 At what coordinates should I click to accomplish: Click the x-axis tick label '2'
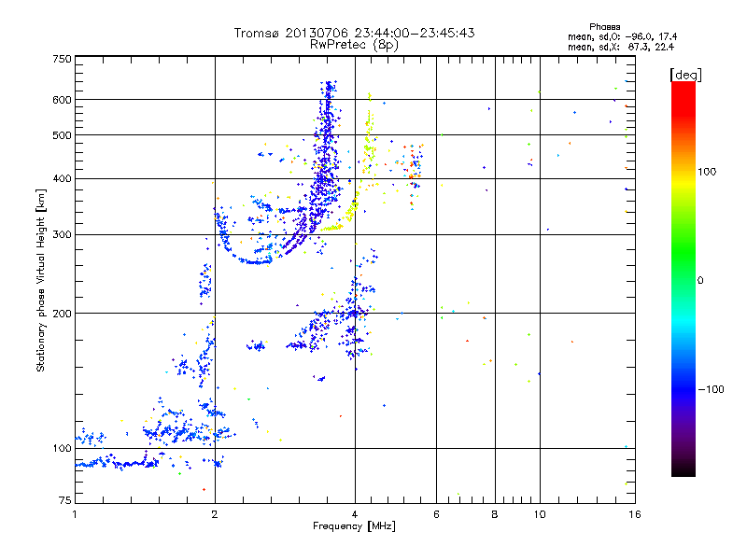click(x=215, y=514)
